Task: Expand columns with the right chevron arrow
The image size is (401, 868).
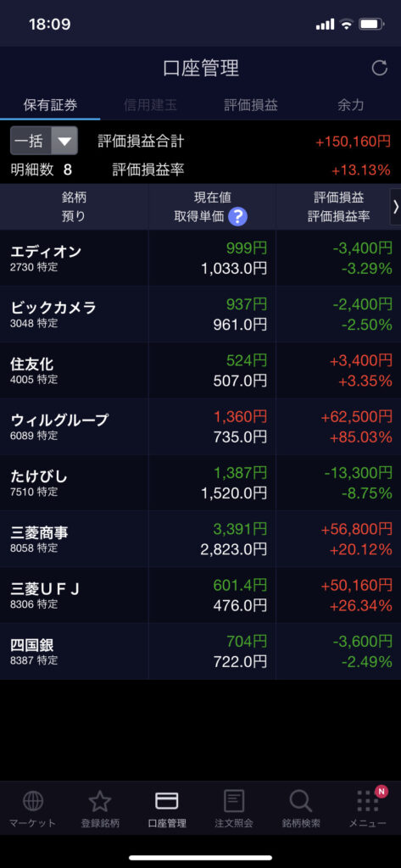Action: point(395,207)
